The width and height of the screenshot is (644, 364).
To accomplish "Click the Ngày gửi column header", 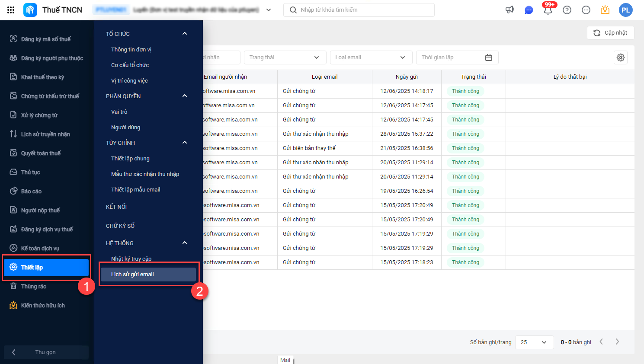I will pos(407,77).
